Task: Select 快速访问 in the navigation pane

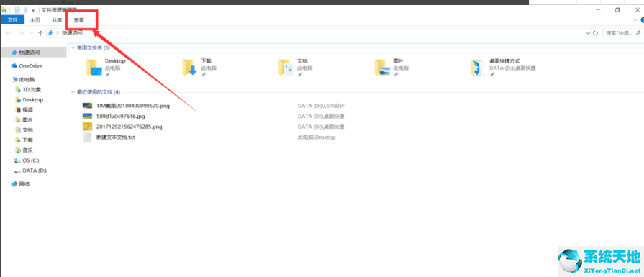Action: coord(33,52)
